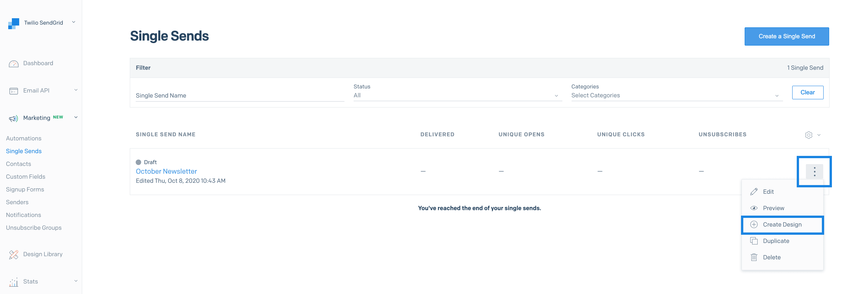Image resolution: width=868 pixels, height=294 pixels.
Task: Click the three-dot actions menu for October Newsletter
Action: [x=814, y=172]
